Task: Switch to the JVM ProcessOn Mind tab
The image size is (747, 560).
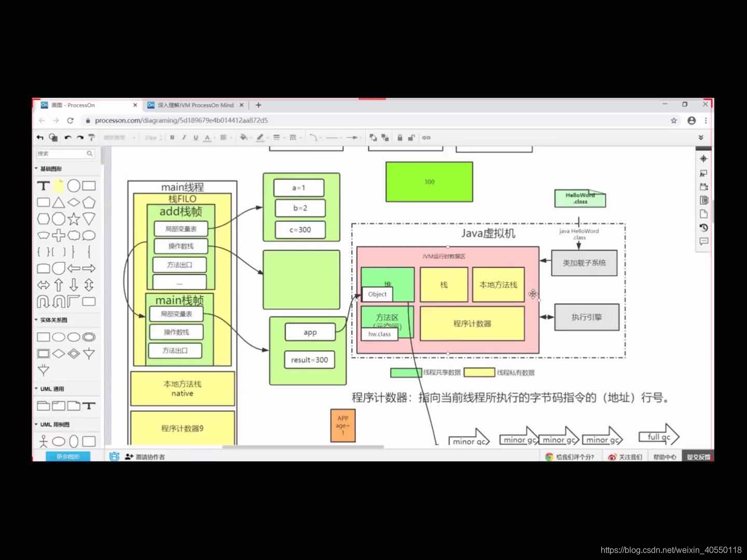Action: click(x=195, y=105)
